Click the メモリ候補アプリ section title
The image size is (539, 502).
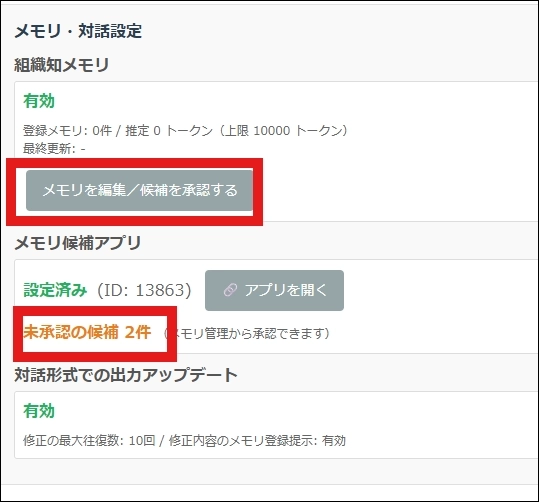[x=78, y=243]
